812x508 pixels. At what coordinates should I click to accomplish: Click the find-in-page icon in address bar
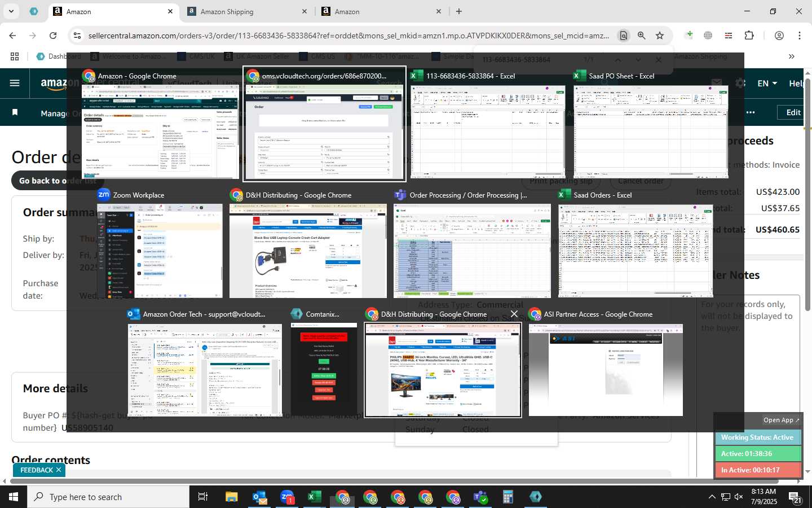pos(624,36)
